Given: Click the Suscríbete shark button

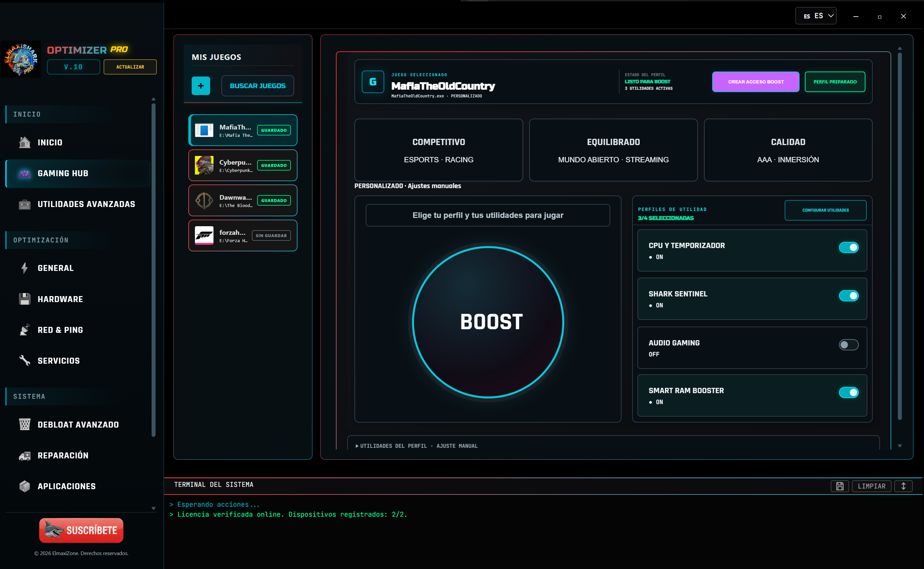Looking at the screenshot, I should (81, 530).
